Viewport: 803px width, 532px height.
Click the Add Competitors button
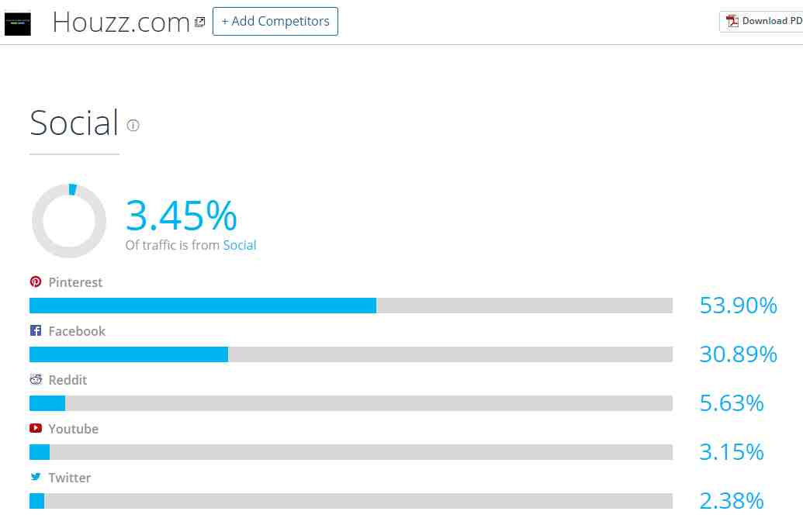275,22
